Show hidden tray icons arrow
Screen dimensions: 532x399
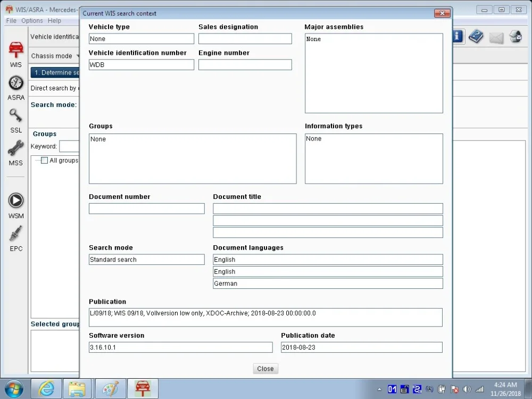click(x=379, y=389)
